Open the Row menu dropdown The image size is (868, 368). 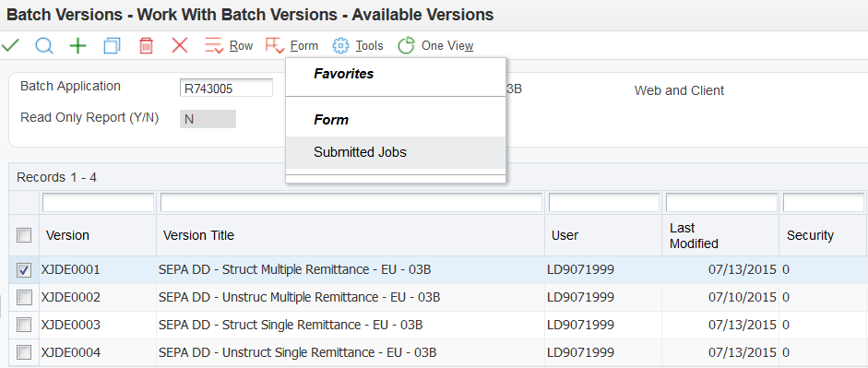[229, 46]
